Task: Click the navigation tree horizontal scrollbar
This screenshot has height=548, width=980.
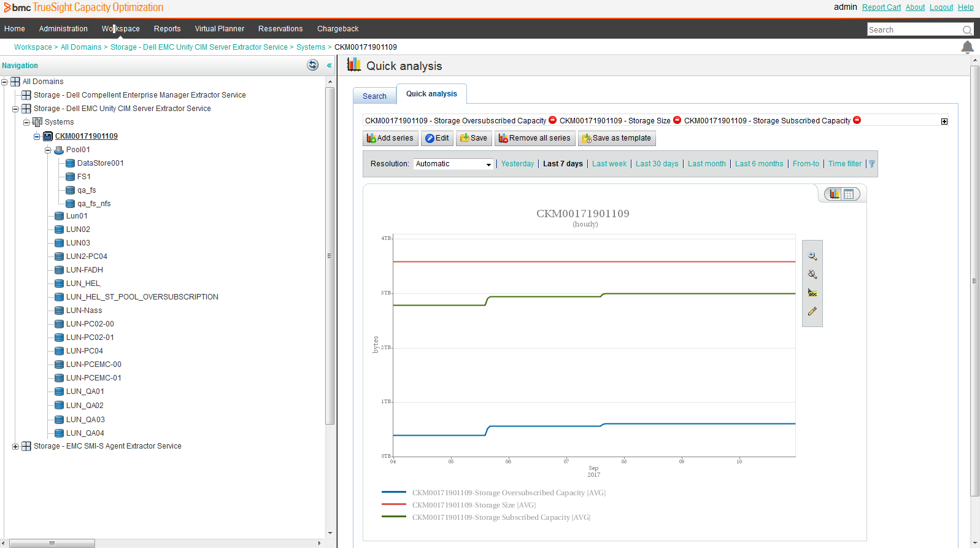Action: coord(52,543)
